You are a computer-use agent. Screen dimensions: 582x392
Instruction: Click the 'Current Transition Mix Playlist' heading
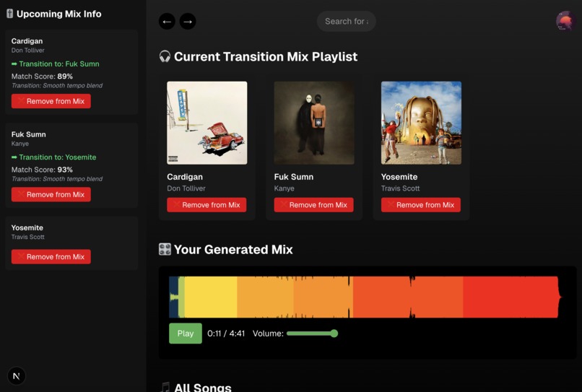point(266,57)
